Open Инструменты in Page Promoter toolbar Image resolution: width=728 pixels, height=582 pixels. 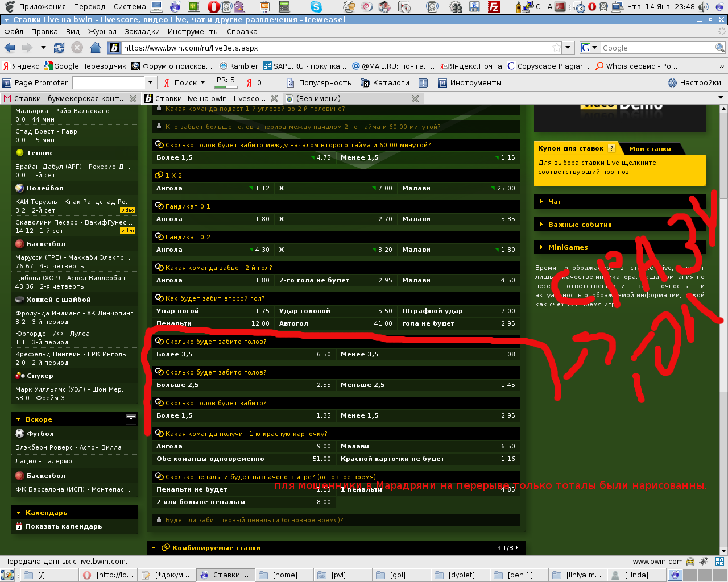(470, 82)
